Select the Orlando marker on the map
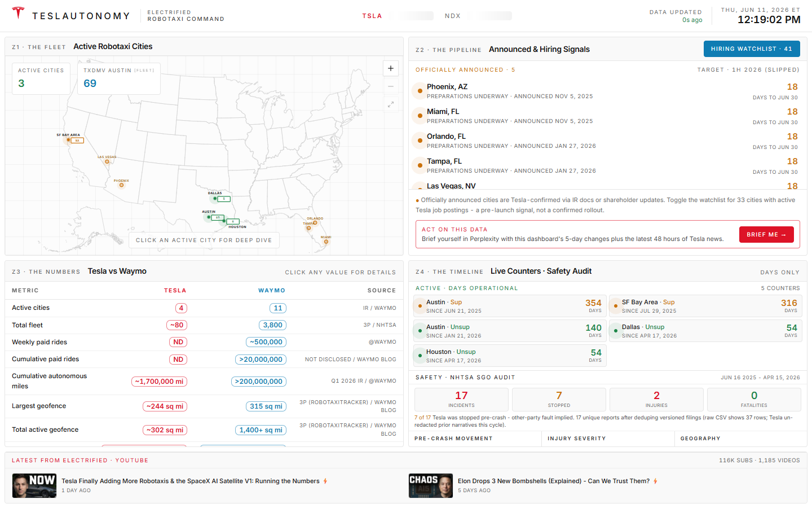Image resolution: width=812 pixels, height=508 pixels. tap(315, 223)
